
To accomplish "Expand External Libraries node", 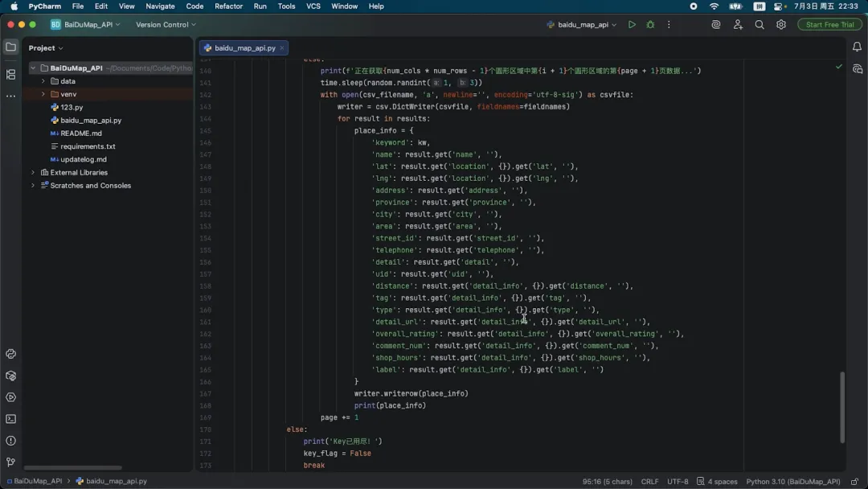I will [x=33, y=172].
